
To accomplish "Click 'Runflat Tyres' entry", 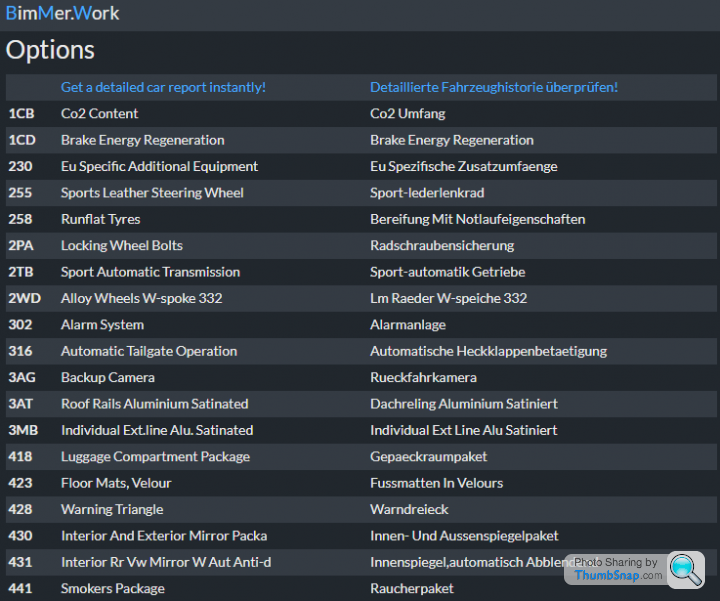I will pyautogui.click(x=101, y=219).
